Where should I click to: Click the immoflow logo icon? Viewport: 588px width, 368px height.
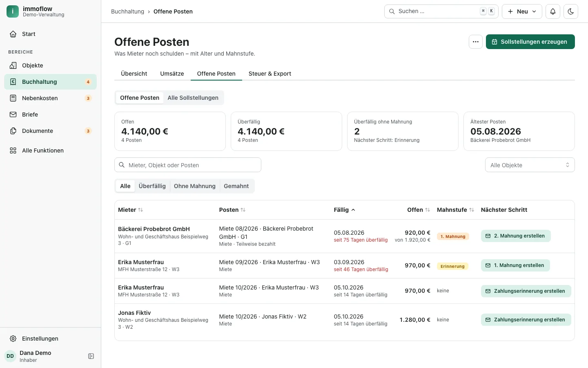coord(13,11)
